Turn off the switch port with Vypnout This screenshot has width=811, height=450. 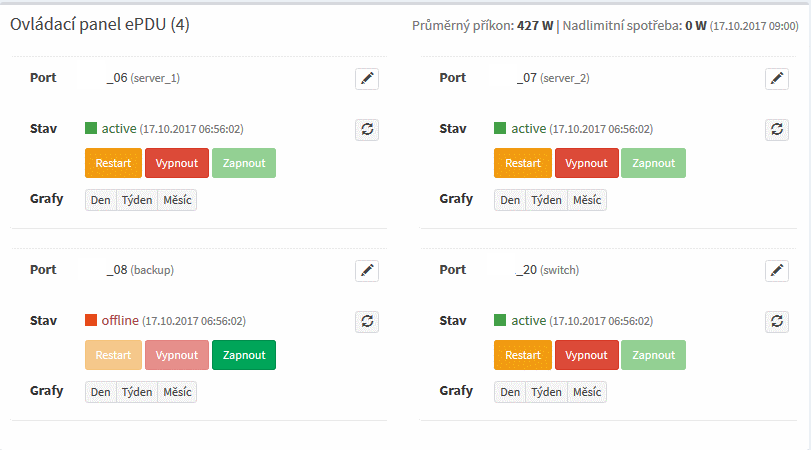click(x=587, y=355)
